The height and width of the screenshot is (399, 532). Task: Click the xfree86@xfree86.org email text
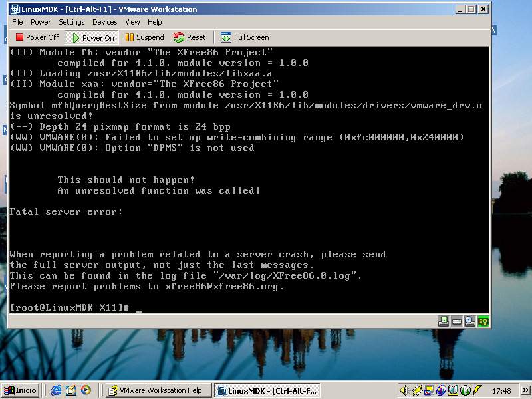click(221, 287)
